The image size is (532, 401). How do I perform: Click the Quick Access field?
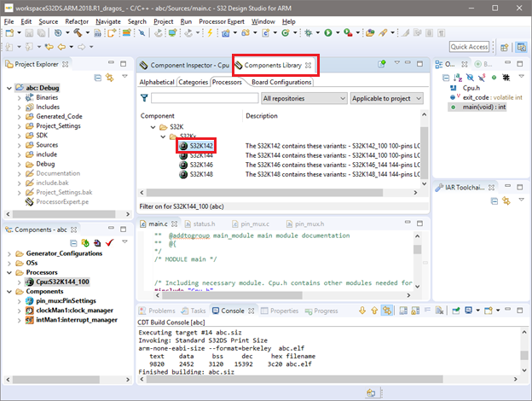[469, 47]
